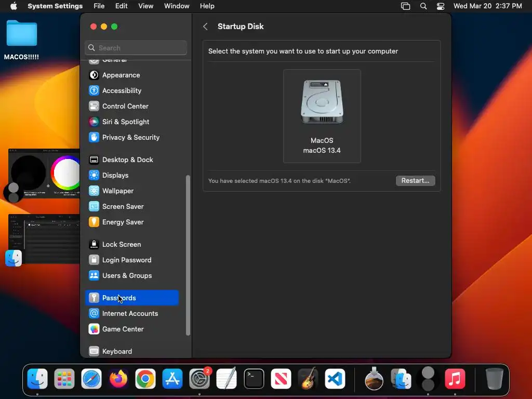The width and height of the screenshot is (532, 399).
Task: Open the File menu
Action: 99,6
